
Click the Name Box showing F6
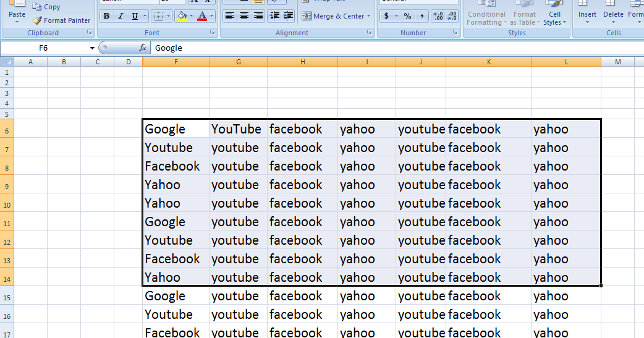click(x=43, y=48)
